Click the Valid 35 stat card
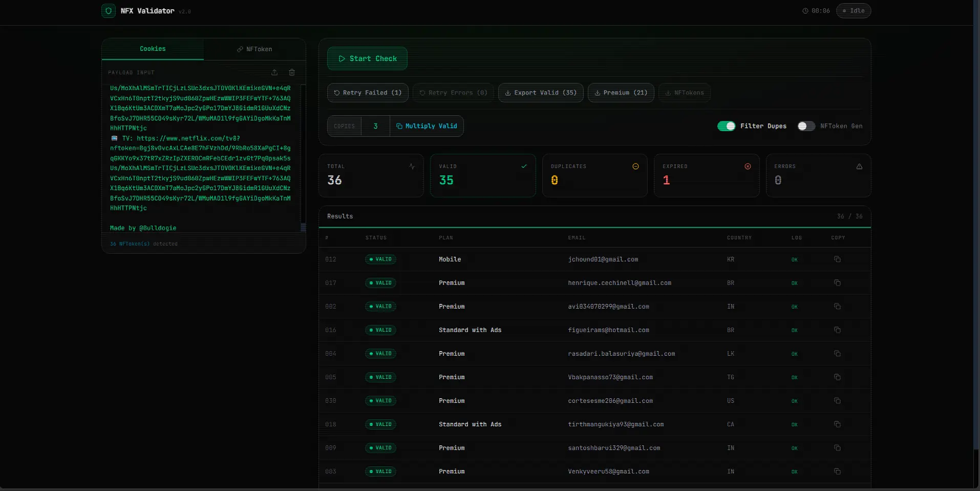The width and height of the screenshot is (980, 491). (483, 175)
